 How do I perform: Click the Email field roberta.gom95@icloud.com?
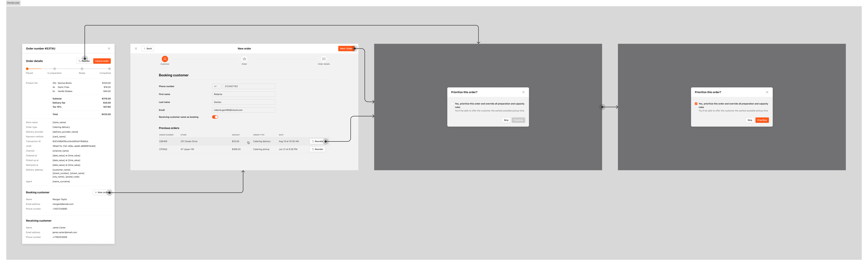tap(244, 110)
